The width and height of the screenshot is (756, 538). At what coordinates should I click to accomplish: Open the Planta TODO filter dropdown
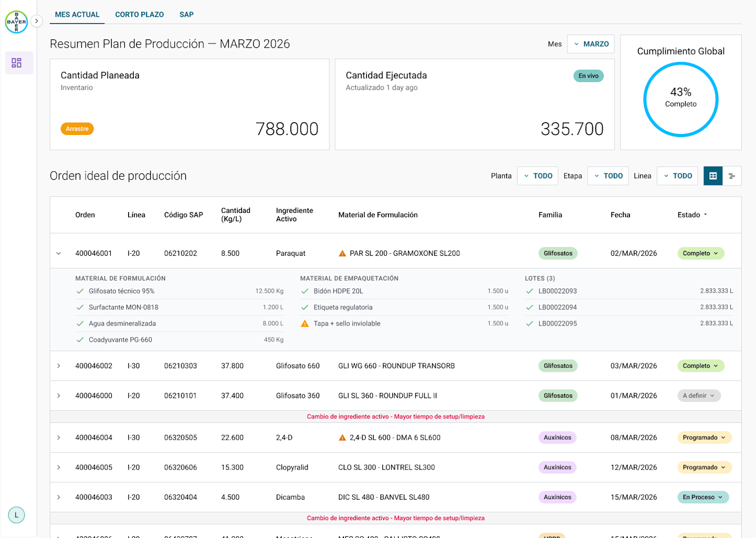pos(538,176)
